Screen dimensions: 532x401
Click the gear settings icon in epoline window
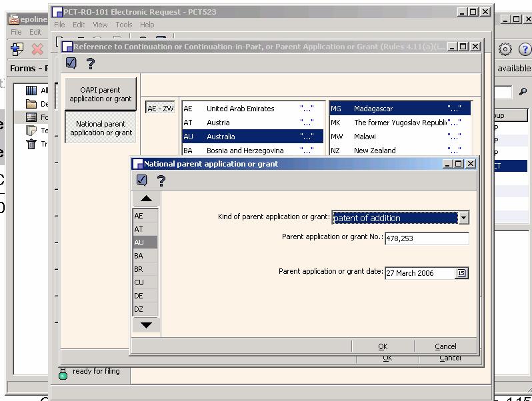505,49
